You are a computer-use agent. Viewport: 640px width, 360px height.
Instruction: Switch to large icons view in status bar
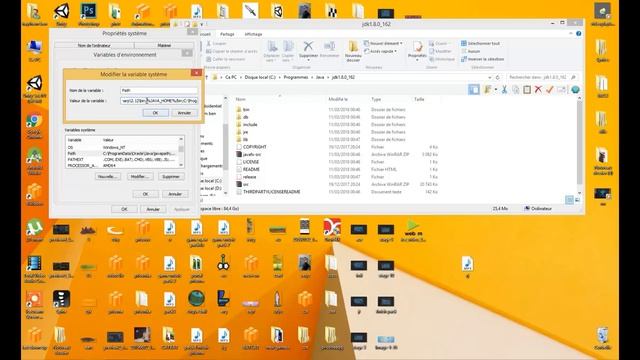click(577, 200)
